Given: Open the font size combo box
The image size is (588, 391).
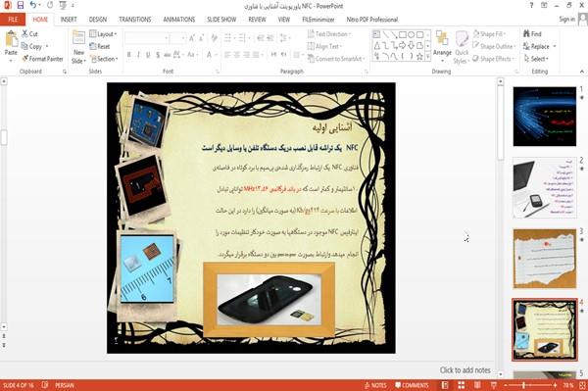Looking at the screenshot, I should click(x=177, y=38).
